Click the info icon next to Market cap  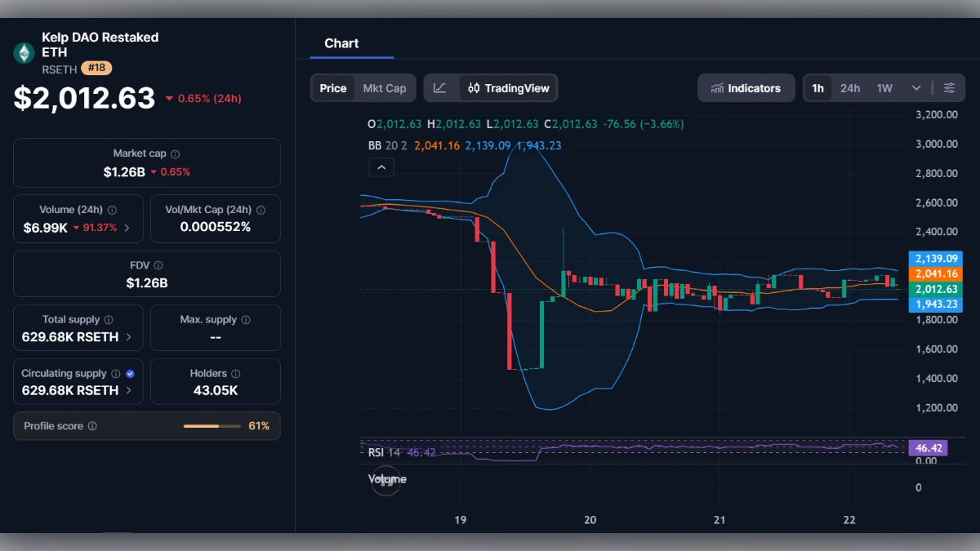(176, 153)
